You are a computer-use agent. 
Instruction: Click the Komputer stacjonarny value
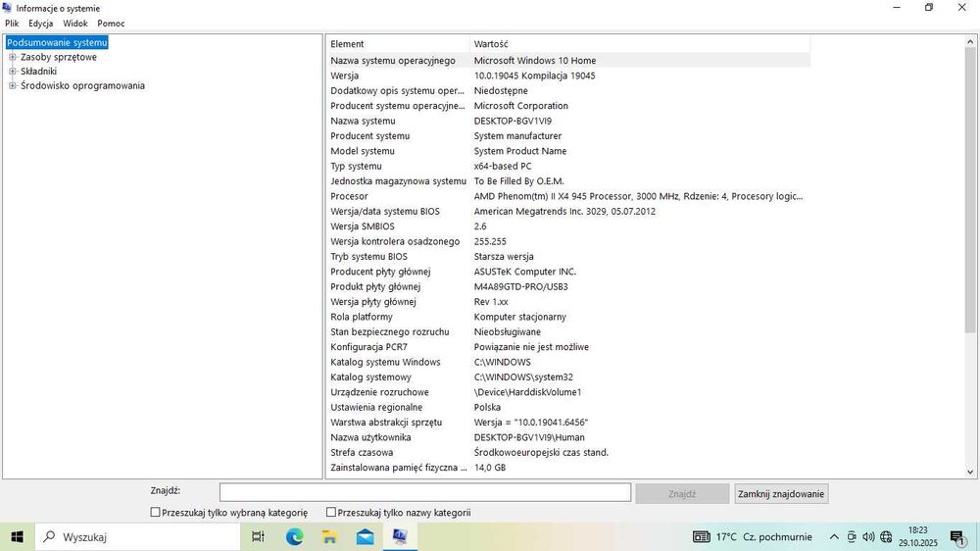[x=520, y=317]
